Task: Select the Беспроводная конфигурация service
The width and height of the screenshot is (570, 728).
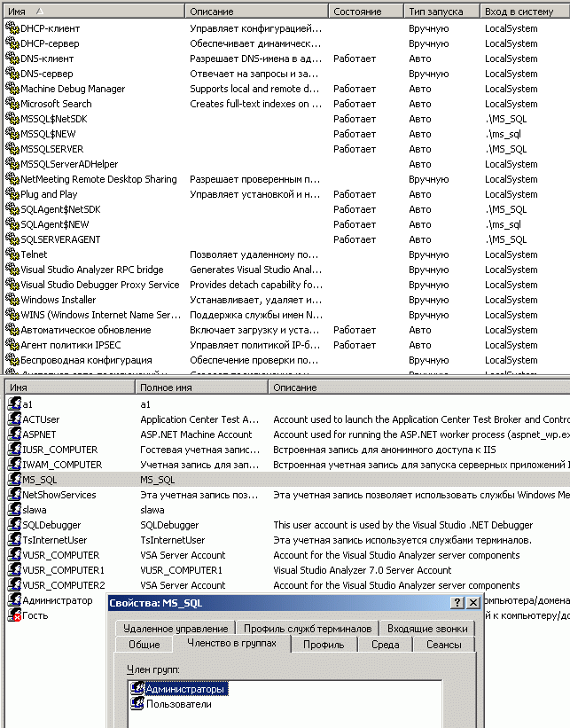Action: pos(286,360)
